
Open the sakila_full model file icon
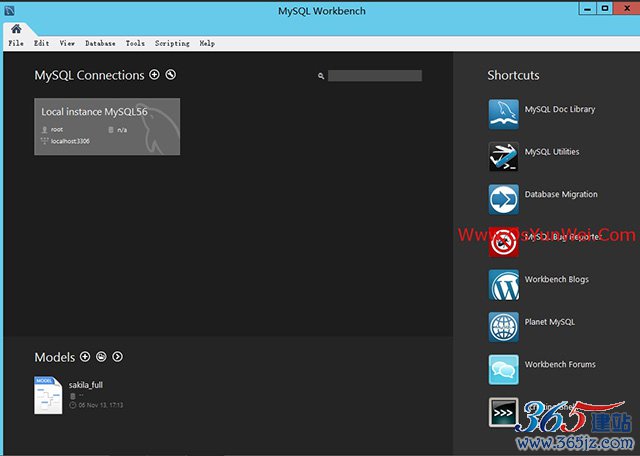pyautogui.click(x=48, y=395)
